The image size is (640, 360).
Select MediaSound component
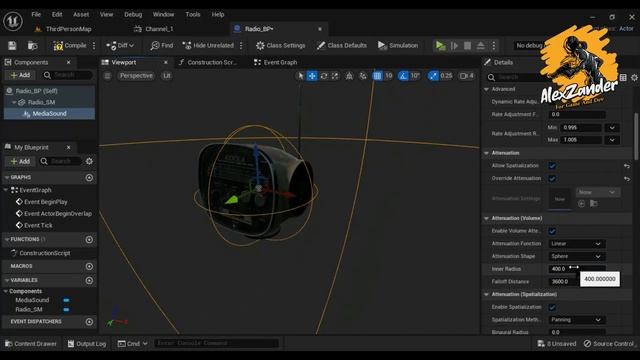tap(49, 113)
